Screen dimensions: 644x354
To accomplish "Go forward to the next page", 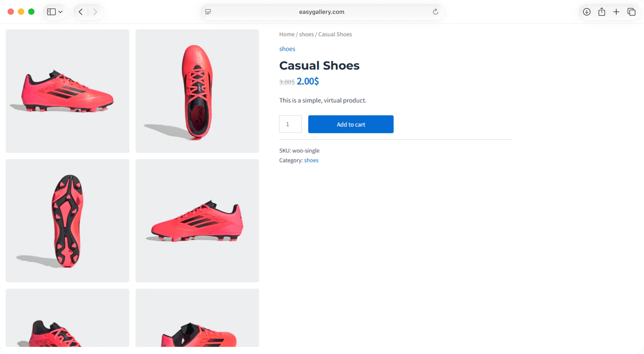I will pos(95,12).
